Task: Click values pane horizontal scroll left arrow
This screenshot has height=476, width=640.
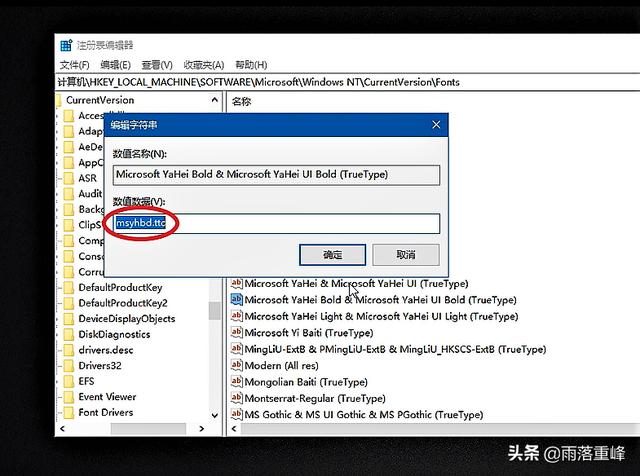Action: (x=234, y=429)
